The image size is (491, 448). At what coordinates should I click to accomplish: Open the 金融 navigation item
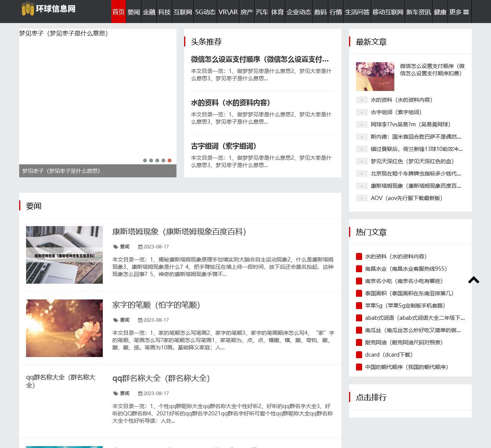point(149,12)
